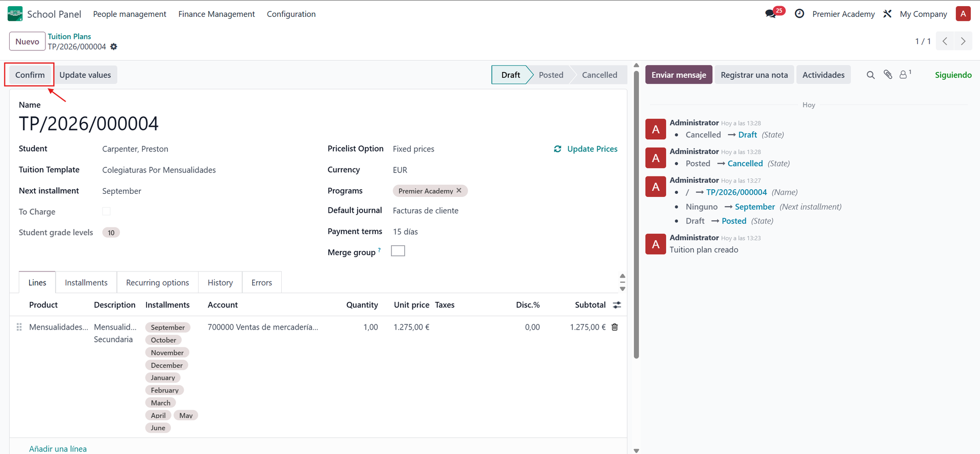The image size is (980, 454).
Task: Click the tools wrench icon
Action: click(888, 14)
